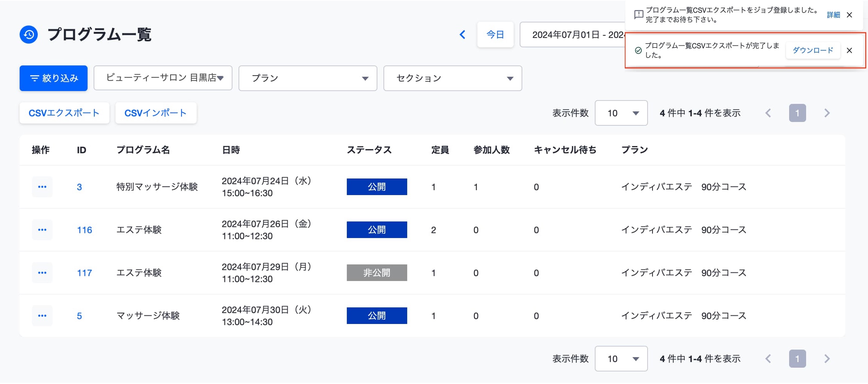Click the プラン column header
The image size is (868, 384).
pos(634,150)
